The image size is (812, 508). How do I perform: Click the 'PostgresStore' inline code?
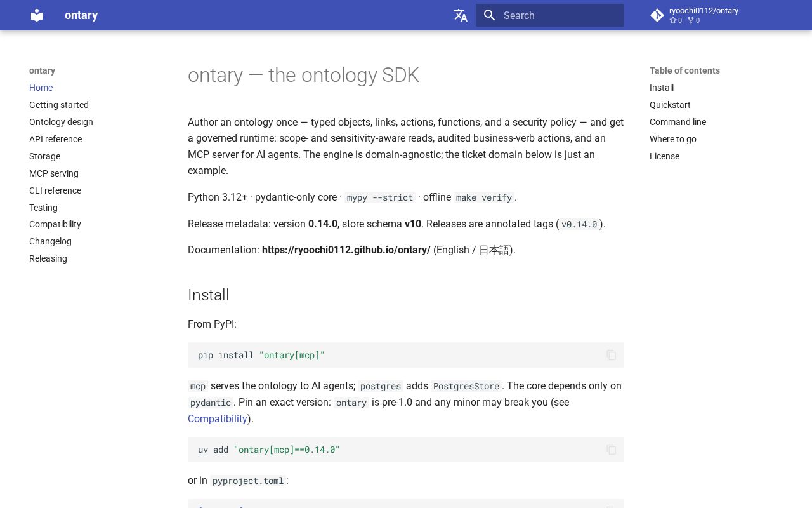[466, 386]
